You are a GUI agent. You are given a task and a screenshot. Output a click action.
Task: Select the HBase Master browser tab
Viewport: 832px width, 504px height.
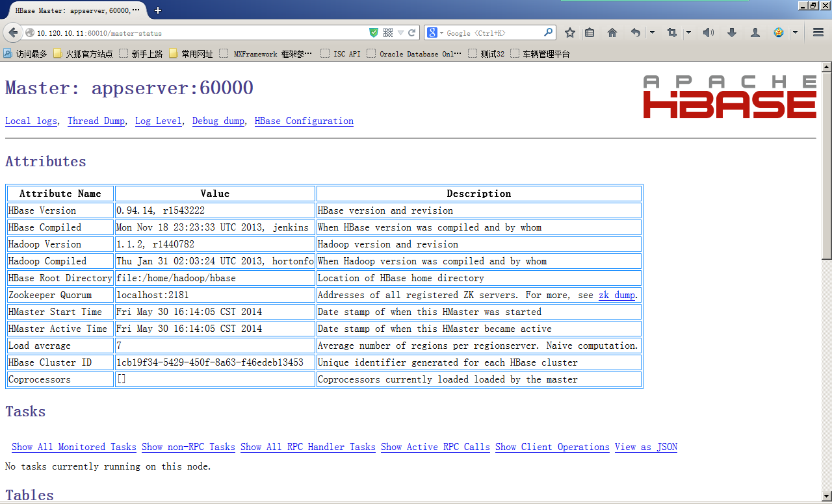[x=77, y=10]
